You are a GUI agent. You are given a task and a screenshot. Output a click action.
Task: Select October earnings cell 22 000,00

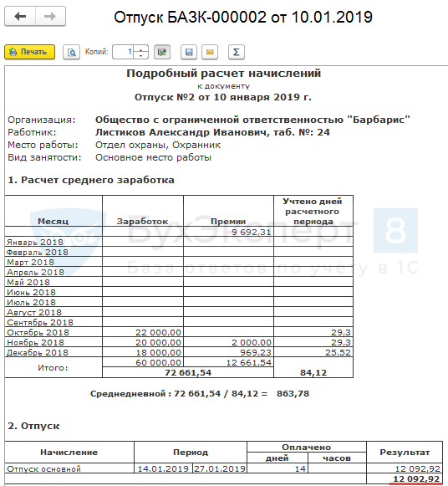click(x=143, y=332)
